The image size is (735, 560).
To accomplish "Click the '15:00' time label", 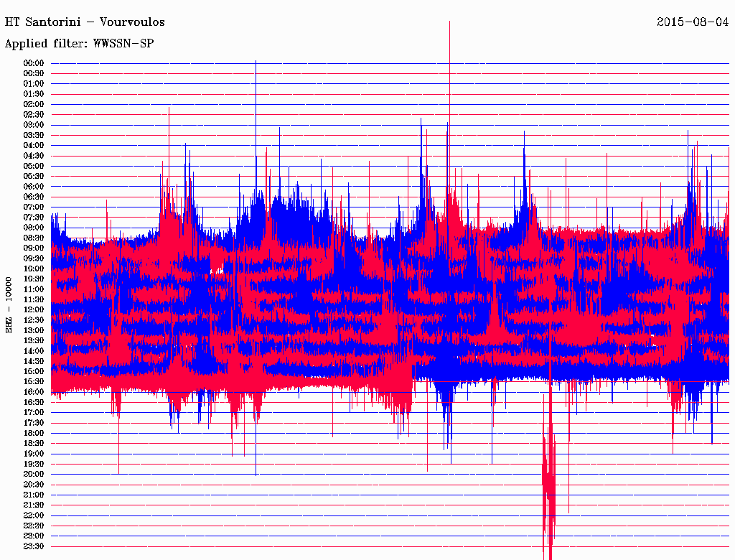I will [34, 371].
